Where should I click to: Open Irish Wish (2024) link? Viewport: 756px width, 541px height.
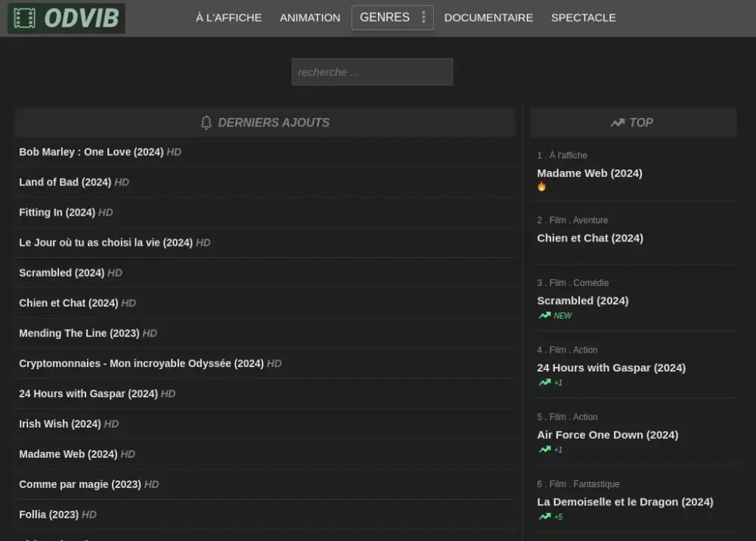tap(60, 424)
